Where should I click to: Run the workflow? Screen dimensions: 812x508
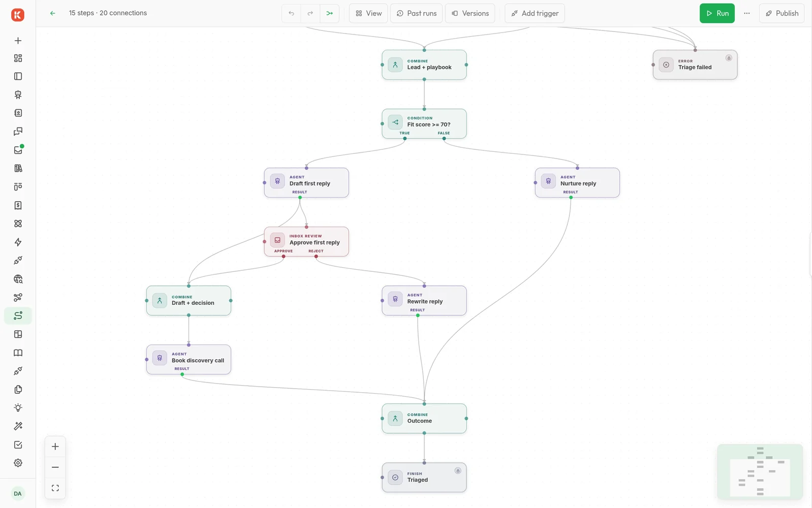717,13
